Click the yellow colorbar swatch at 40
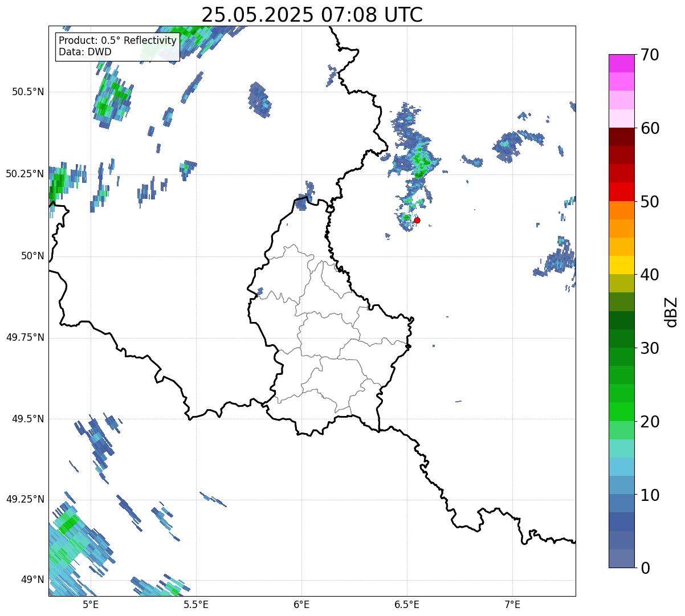This screenshot has width=685, height=616. coord(621,266)
